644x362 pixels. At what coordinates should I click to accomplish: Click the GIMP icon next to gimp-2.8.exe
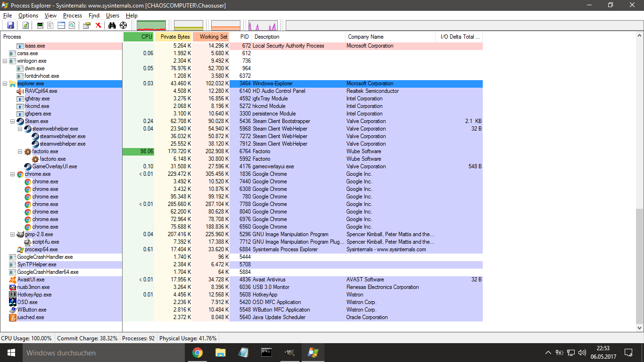(20, 234)
